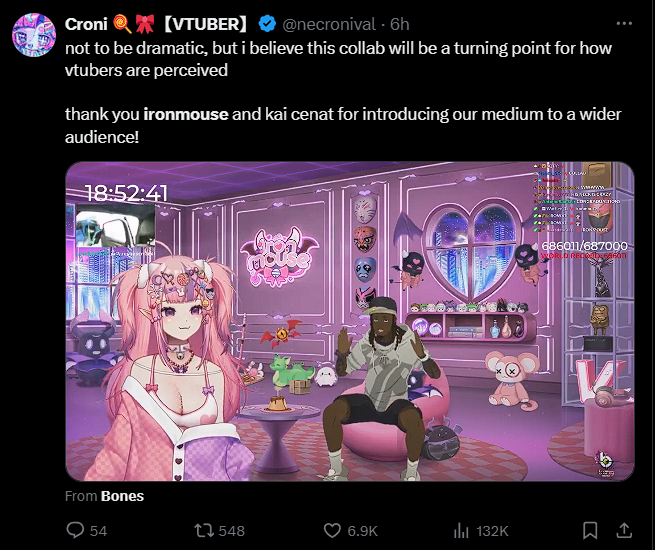Image resolution: width=655 pixels, height=550 pixels.
Task: Like the tweet with heart icon
Action: point(332,531)
